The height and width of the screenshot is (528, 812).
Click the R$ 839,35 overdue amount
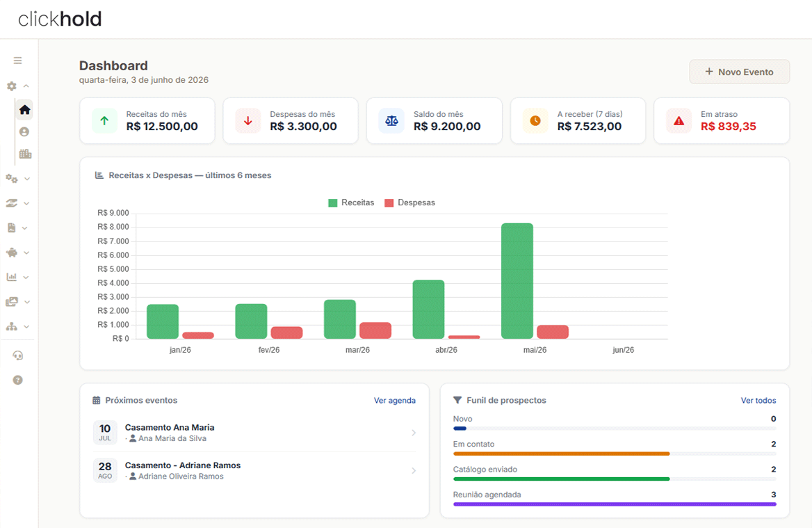pyautogui.click(x=728, y=127)
